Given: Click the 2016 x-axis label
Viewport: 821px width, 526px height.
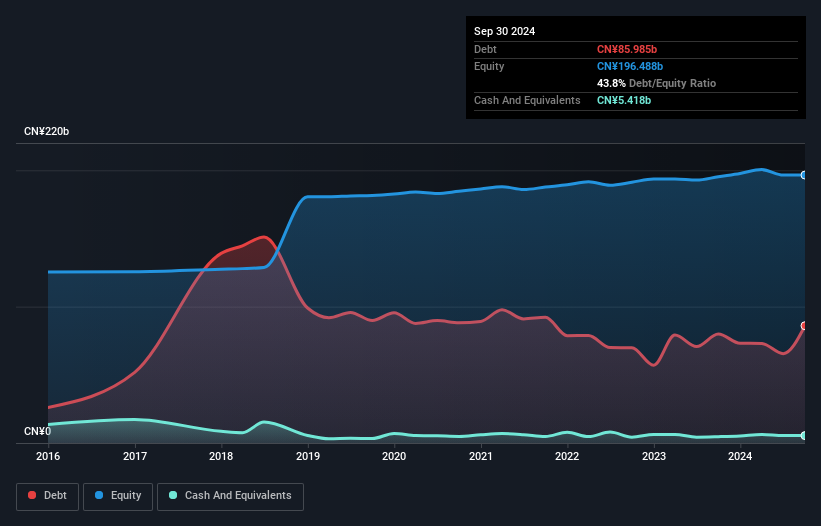Looking at the screenshot, I should [48, 456].
